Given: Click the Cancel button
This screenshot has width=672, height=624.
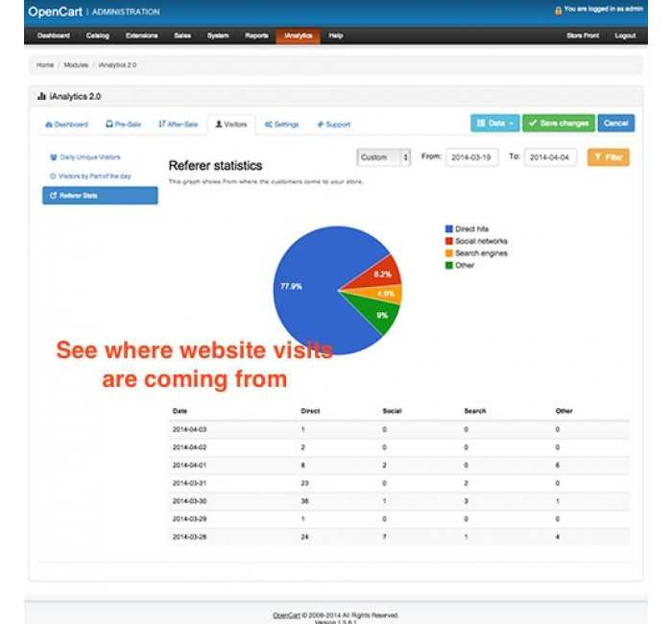Looking at the screenshot, I should pos(616,123).
